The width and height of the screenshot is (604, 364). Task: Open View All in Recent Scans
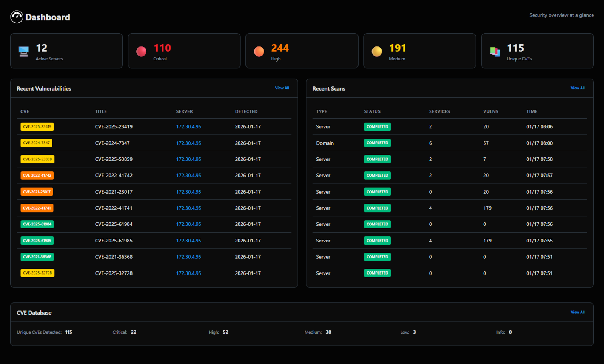(x=577, y=88)
